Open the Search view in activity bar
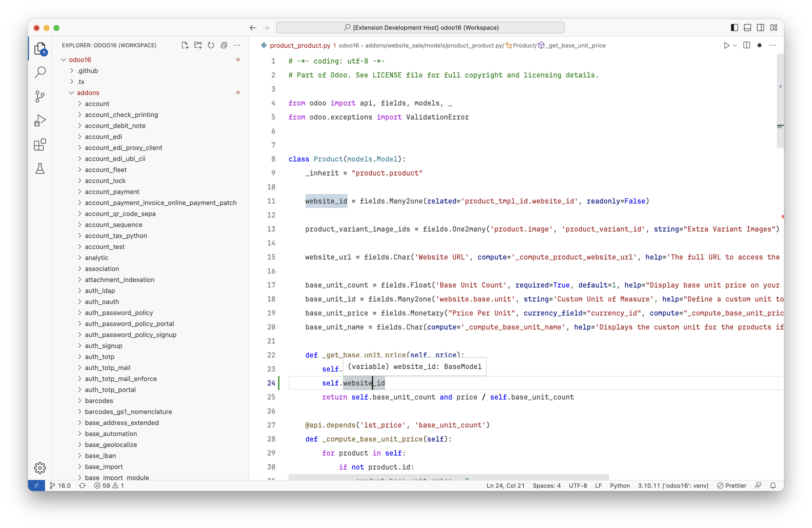This screenshot has width=812, height=528. [40, 72]
